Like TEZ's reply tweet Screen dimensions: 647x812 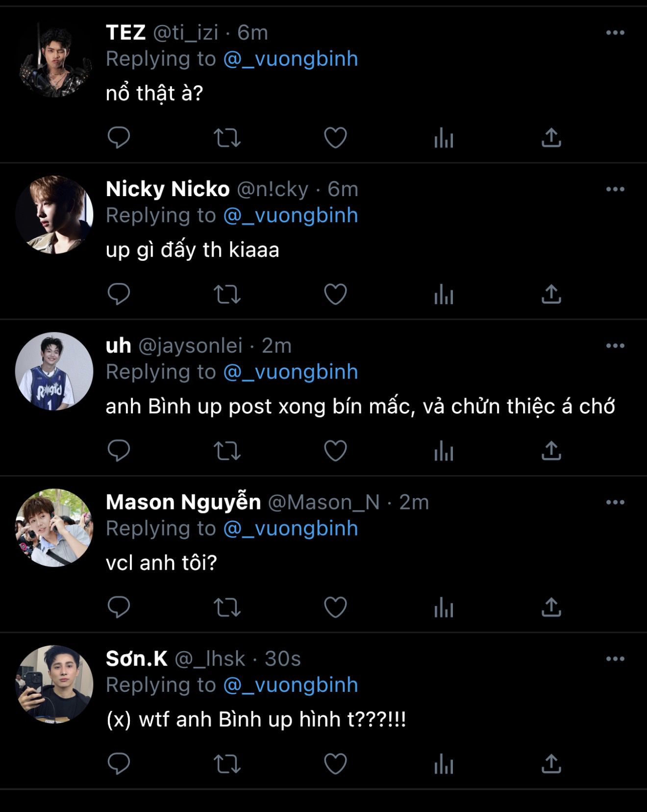coord(335,137)
